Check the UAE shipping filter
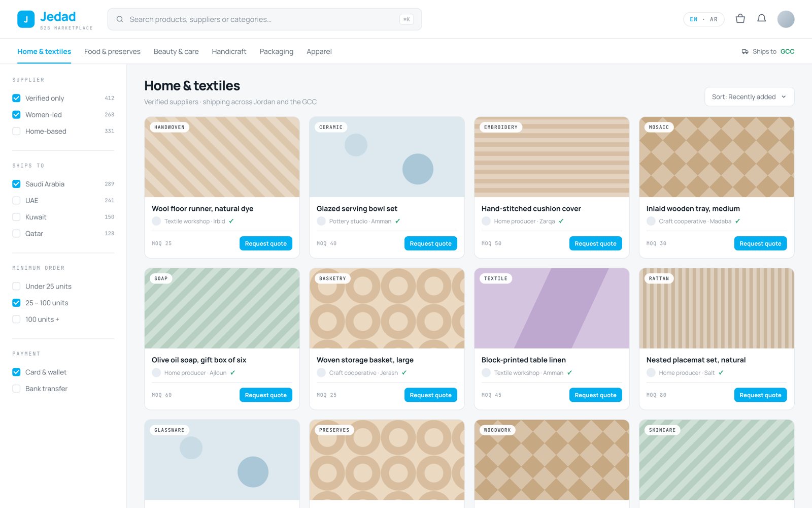Screen dimensions: 812x508 (x=16, y=201)
